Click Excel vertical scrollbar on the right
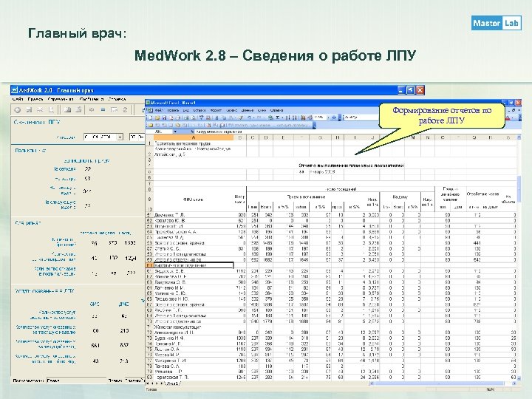Image resolution: width=532 pixels, height=399 pixels. pos(519,258)
